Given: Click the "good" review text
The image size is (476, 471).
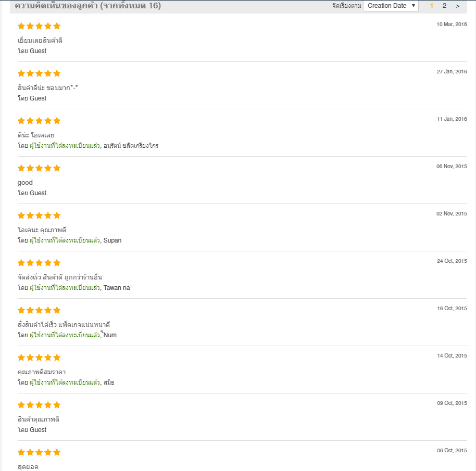Looking at the screenshot, I should (25, 183).
